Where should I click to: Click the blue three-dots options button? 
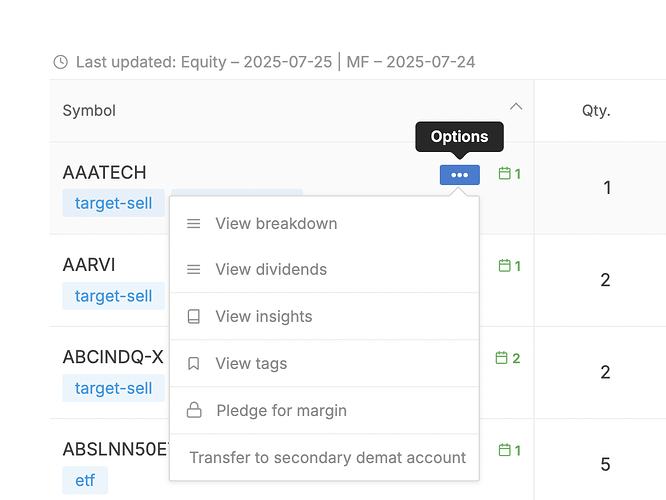click(x=459, y=175)
